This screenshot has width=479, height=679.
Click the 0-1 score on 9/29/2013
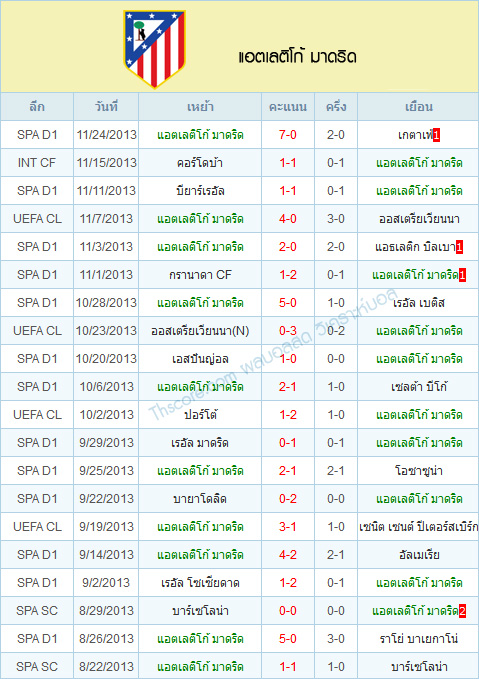[288, 443]
